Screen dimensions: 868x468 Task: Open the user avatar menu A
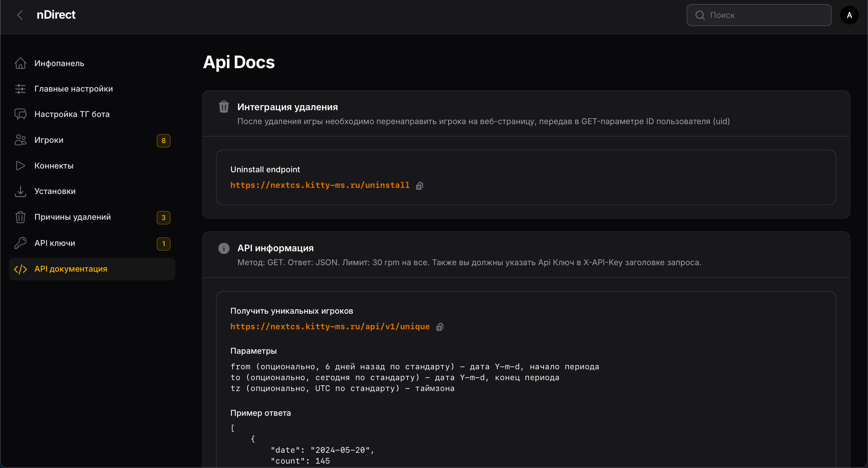click(x=849, y=15)
